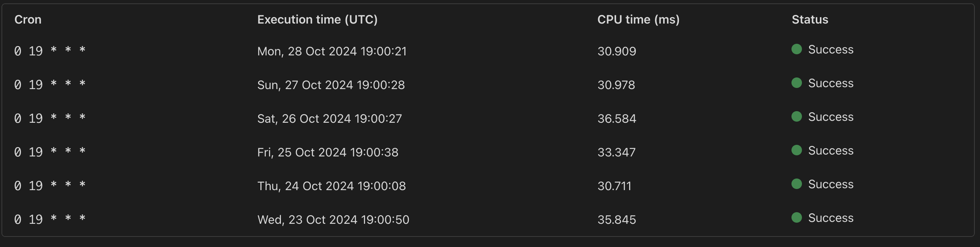
Task: Click the green status dot for 28 Oct
Action: (x=797, y=49)
